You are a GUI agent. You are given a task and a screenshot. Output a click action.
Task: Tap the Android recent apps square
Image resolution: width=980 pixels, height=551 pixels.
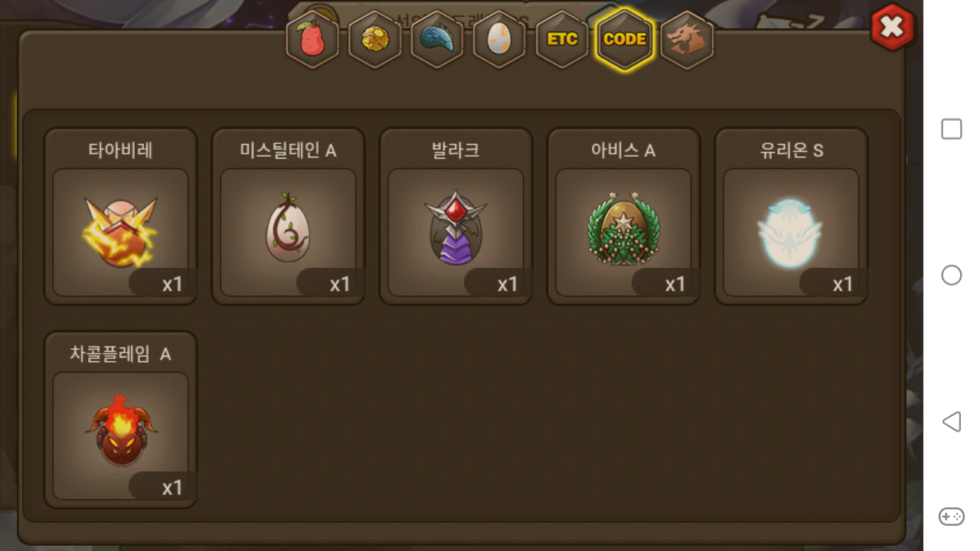click(x=952, y=129)
